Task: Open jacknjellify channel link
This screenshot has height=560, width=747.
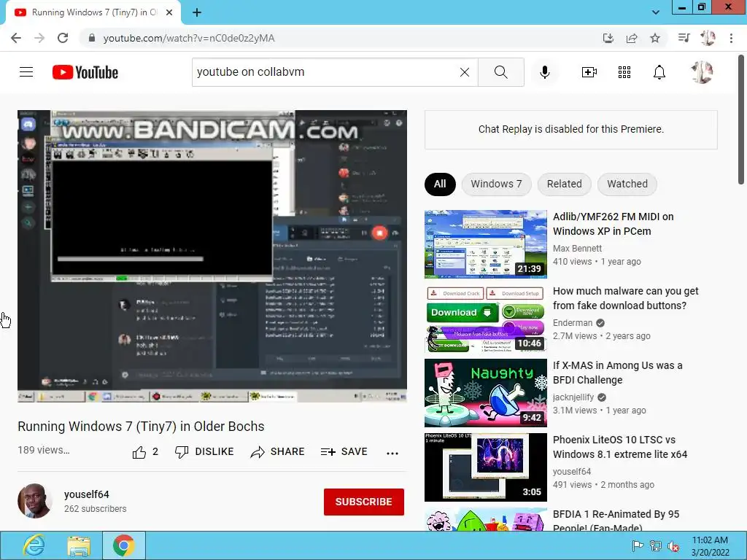Action: coord(573,397)
